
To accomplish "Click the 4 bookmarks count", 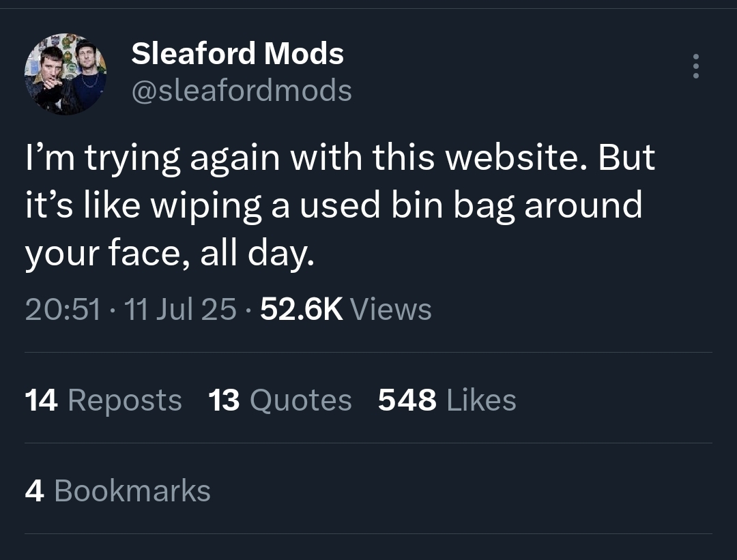I will pyautogui.click(x=34, y=491).
